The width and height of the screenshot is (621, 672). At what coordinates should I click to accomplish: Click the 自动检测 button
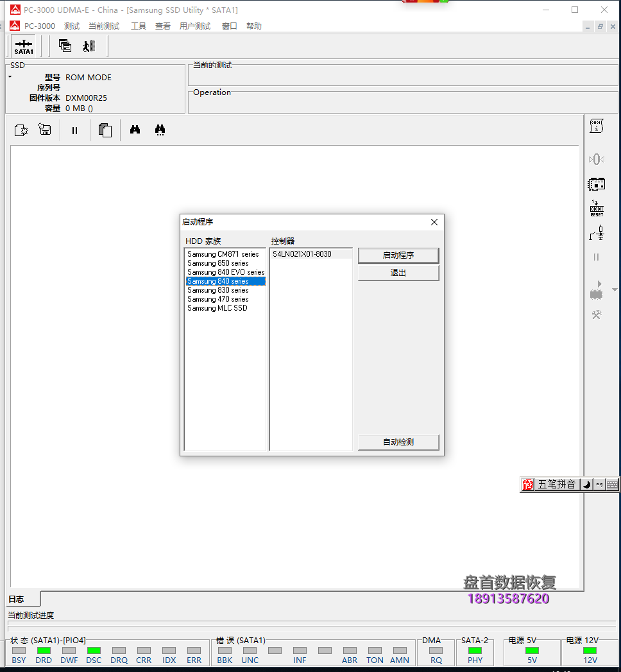[398, 442]
